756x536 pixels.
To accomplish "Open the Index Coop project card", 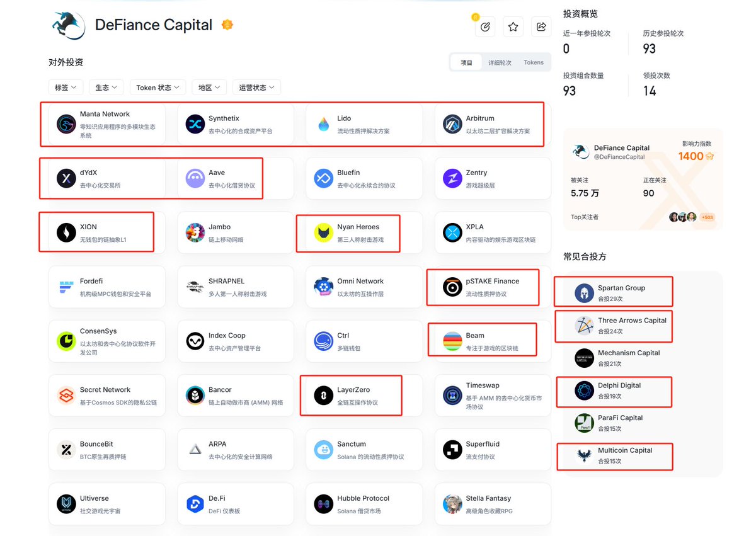I will tap(236, 341).
